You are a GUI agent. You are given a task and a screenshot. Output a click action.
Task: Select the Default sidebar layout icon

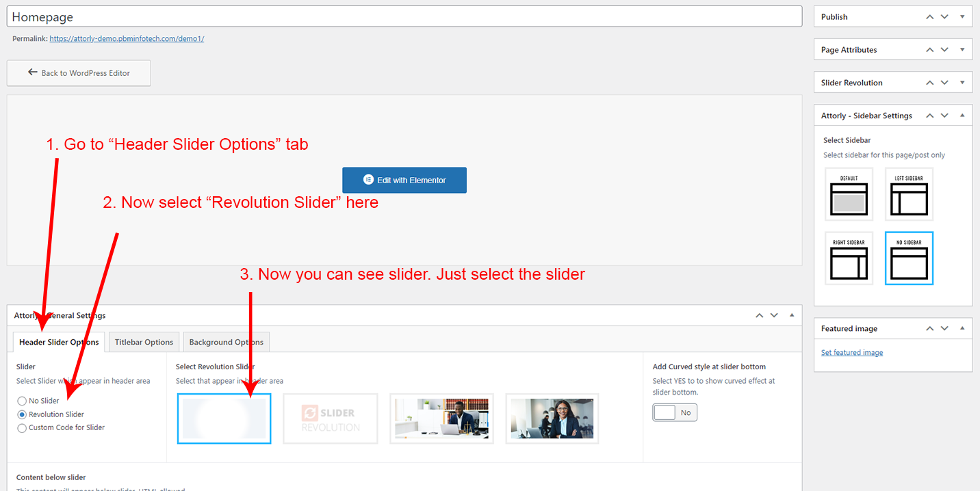click(x=849, y=194)
